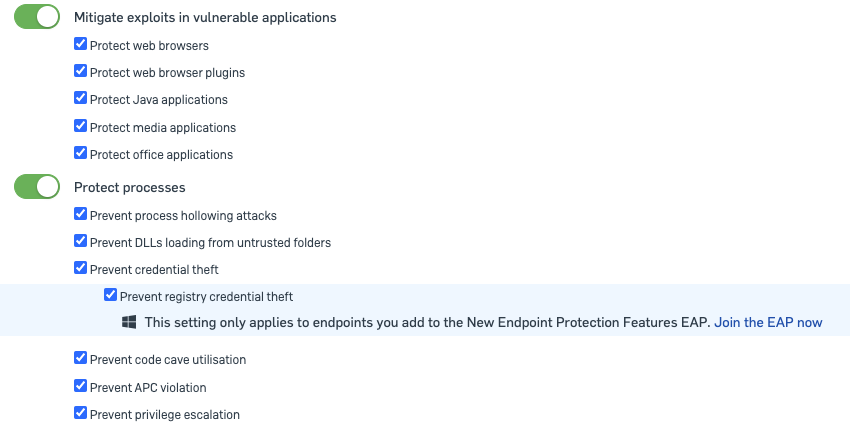Screen dimensions: 850x429
Task: Toggle the Protect processes switch
Action: click(x=37, y=187)
